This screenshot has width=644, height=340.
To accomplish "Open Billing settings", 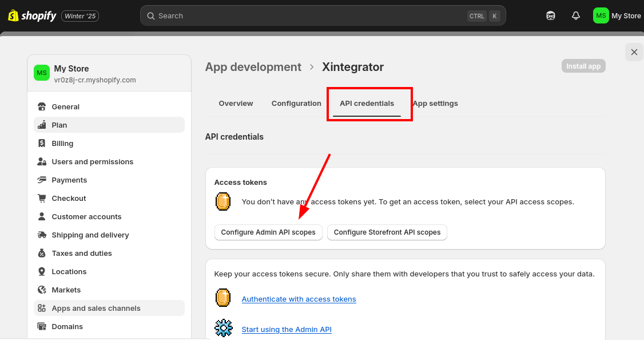I will [x=109, y=143].
